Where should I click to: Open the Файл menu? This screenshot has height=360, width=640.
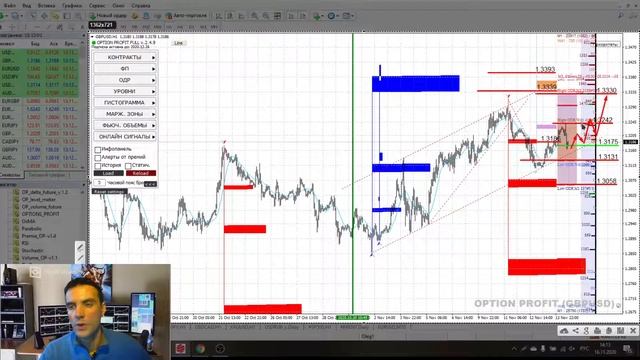click(9, 6)
